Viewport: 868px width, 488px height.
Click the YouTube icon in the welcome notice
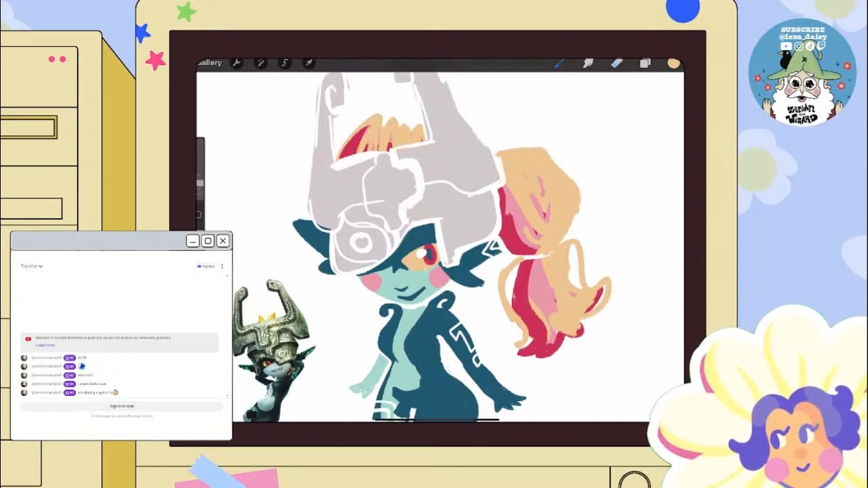pyautogui.click(x=28, y=338)
